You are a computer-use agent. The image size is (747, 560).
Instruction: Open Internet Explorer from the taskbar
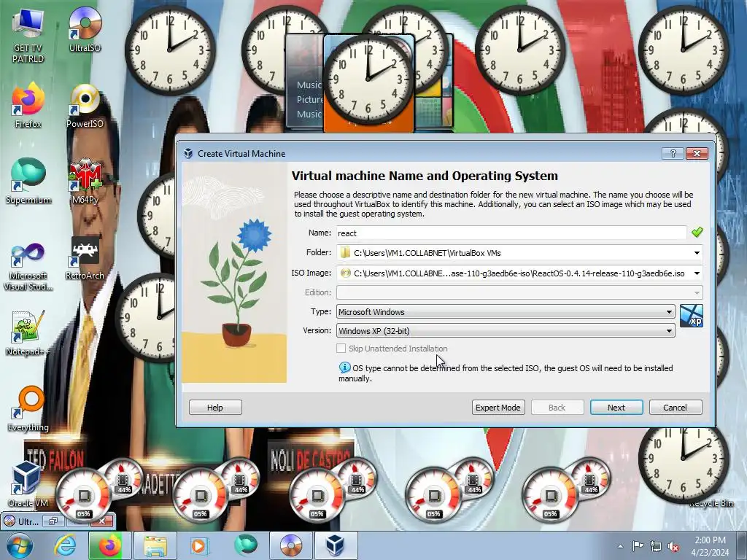pyautogui.click(x=66, y=545)
